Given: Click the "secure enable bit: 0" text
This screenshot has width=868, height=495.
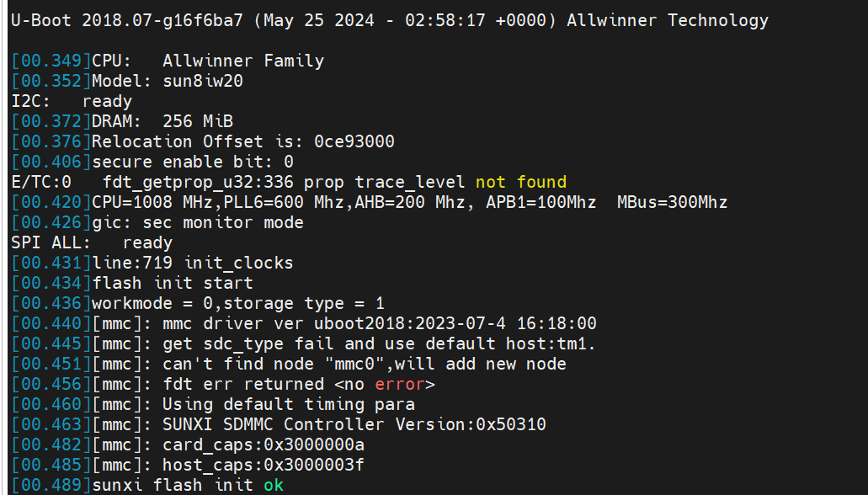Looking at the screenshot, I should pos(192,162).
